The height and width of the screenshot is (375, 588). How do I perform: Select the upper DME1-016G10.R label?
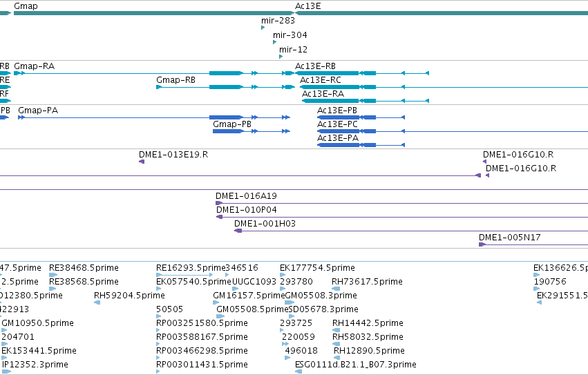click(518, 155)
